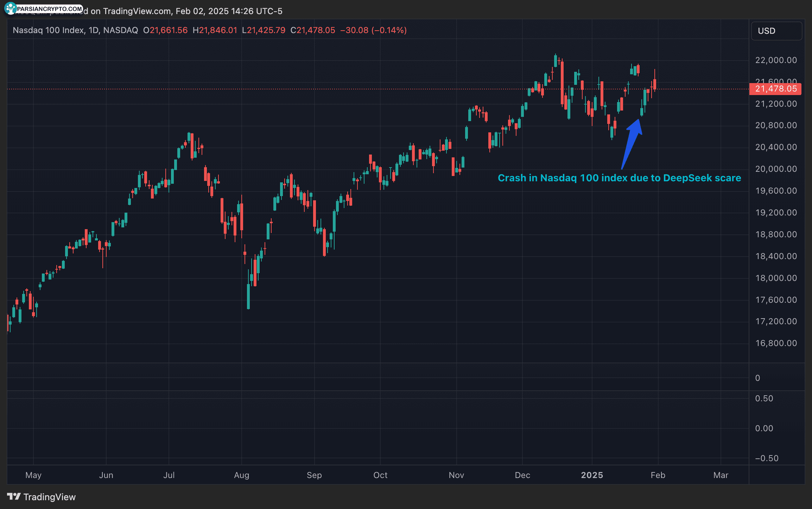Click the 2025 label on time axis
The height and width of the screenshot is (509, 812).
[x=592, y=475]
